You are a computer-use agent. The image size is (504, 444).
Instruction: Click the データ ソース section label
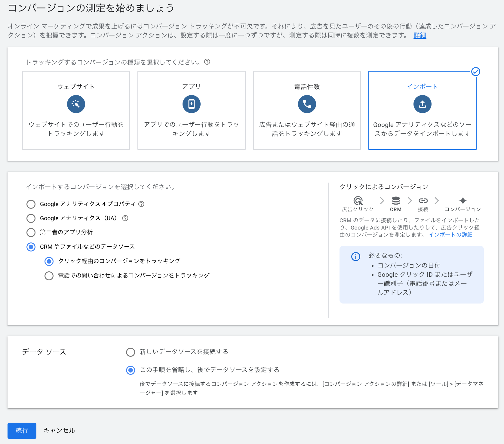point(44,352)
